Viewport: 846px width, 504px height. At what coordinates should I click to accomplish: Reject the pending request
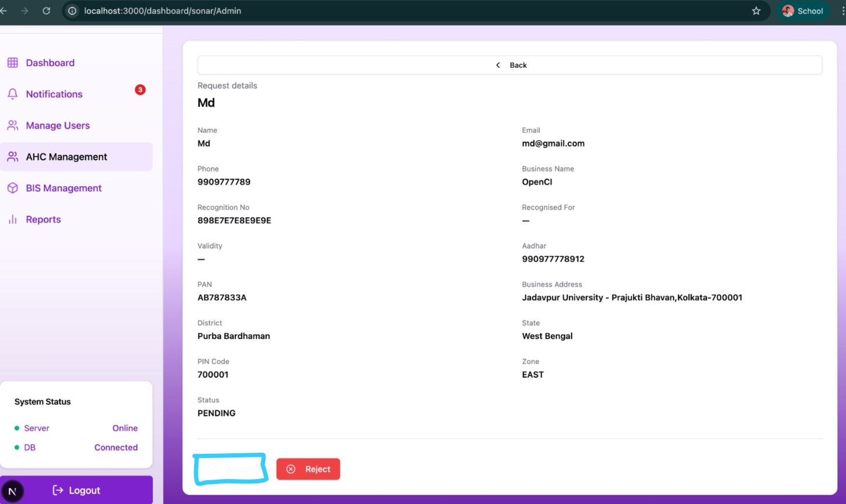(x=308, y=469)
